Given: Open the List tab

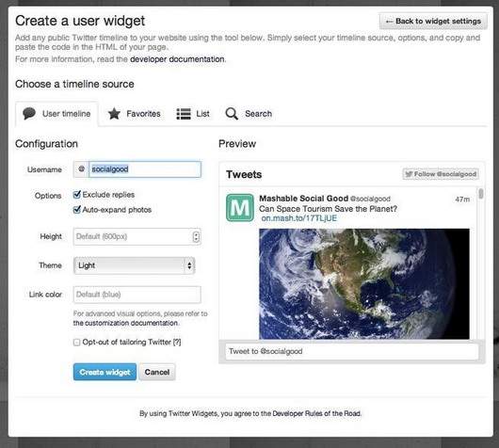Looking at the screenshot, I should (193, 114).
